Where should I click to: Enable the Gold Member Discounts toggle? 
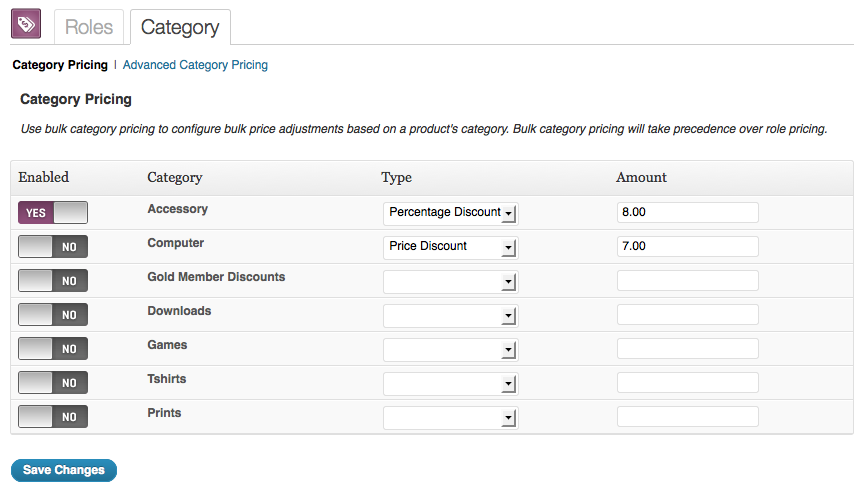[x=53, y=281]
